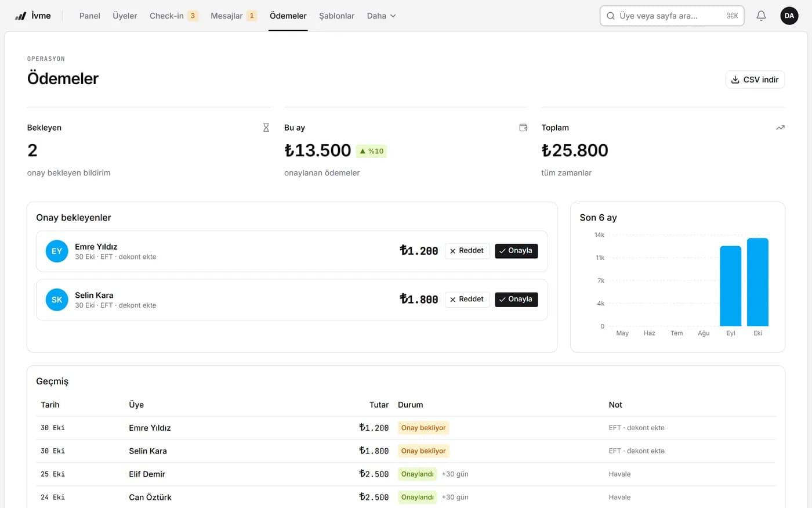Click the Eyl bar in the chart
Image resolution: width=812 pixels, height=508 pixels.
pos(731,286)
